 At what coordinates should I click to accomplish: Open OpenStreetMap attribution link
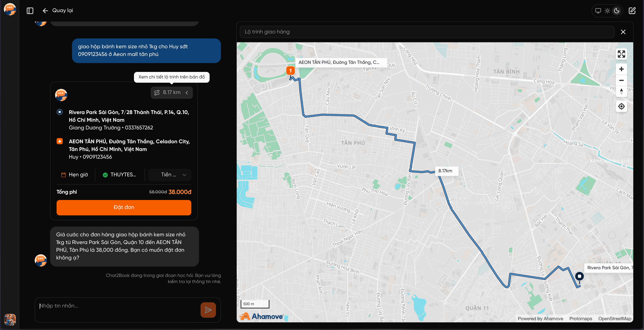tap(615, 319)
